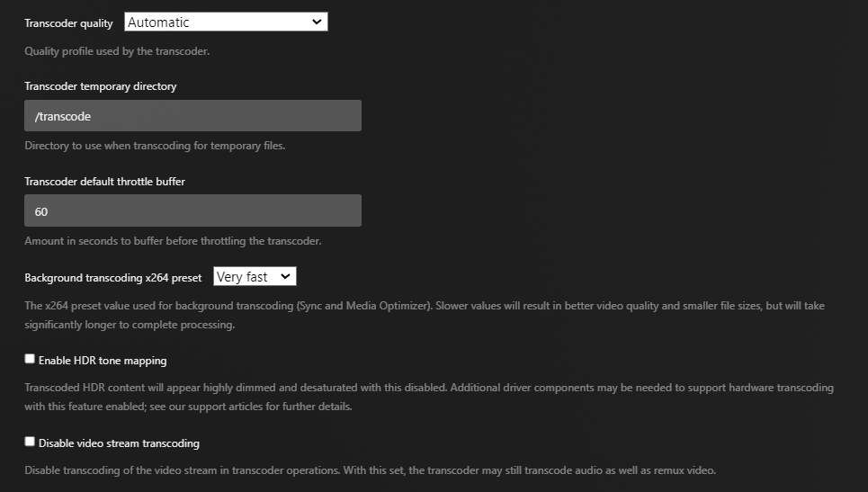Enable HDR tone mapping checkbox
The image size is (868, 492).
click(x=30, y=359)
